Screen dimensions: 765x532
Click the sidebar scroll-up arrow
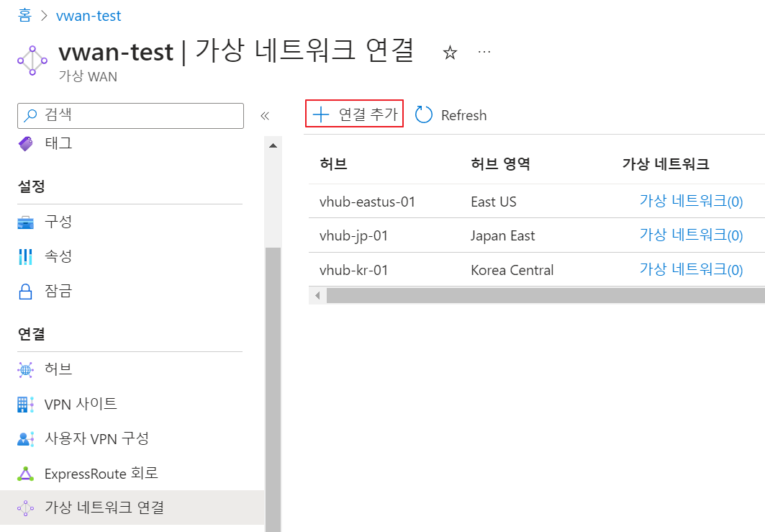coord(273,145)
